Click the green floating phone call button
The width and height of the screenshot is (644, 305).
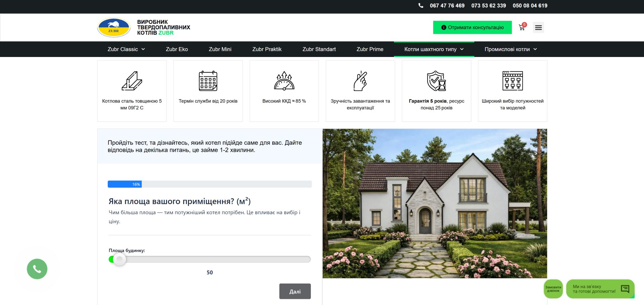(37, 269)
